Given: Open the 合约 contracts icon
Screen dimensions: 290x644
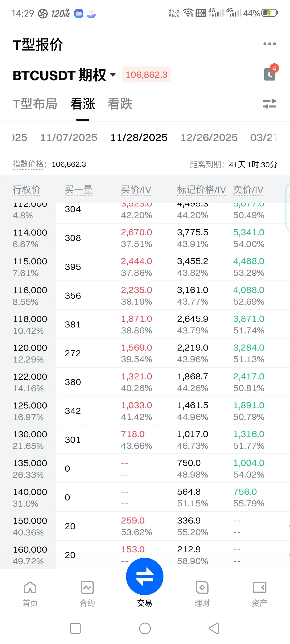Looking at the screenshot, I should (87, 594).
